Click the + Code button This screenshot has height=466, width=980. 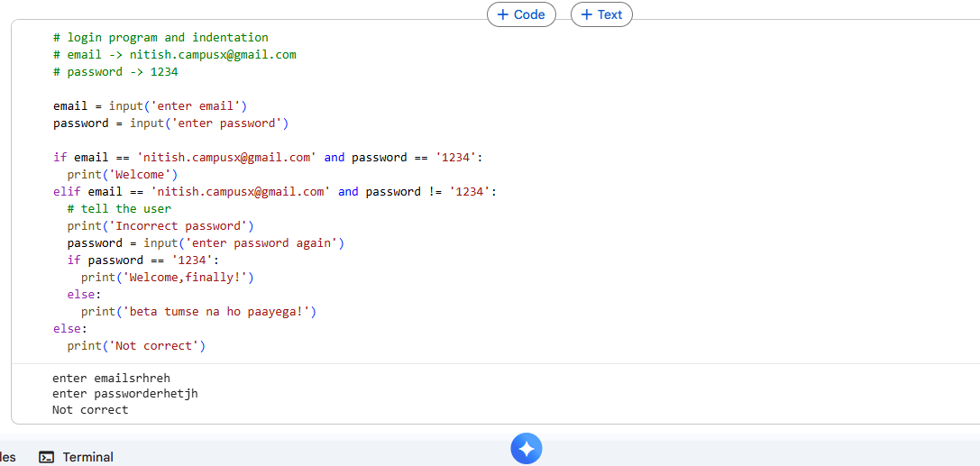521,14
